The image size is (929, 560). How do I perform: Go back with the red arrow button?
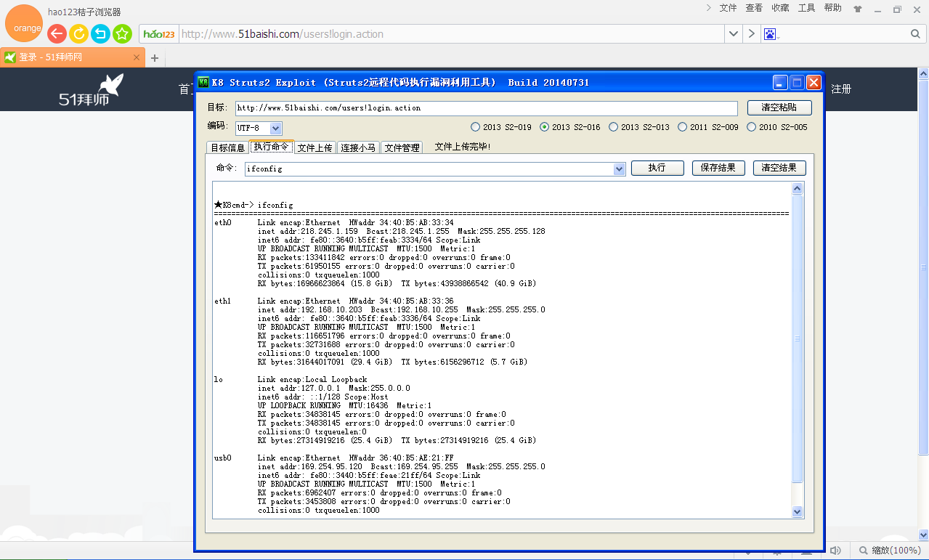pos(57,33)
